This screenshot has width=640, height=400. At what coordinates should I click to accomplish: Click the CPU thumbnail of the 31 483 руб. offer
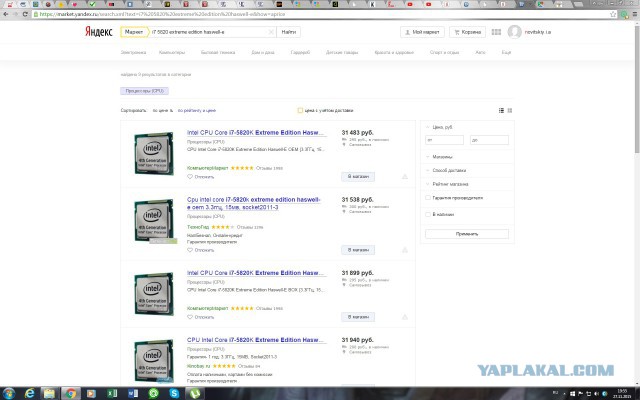coord(154,153)
